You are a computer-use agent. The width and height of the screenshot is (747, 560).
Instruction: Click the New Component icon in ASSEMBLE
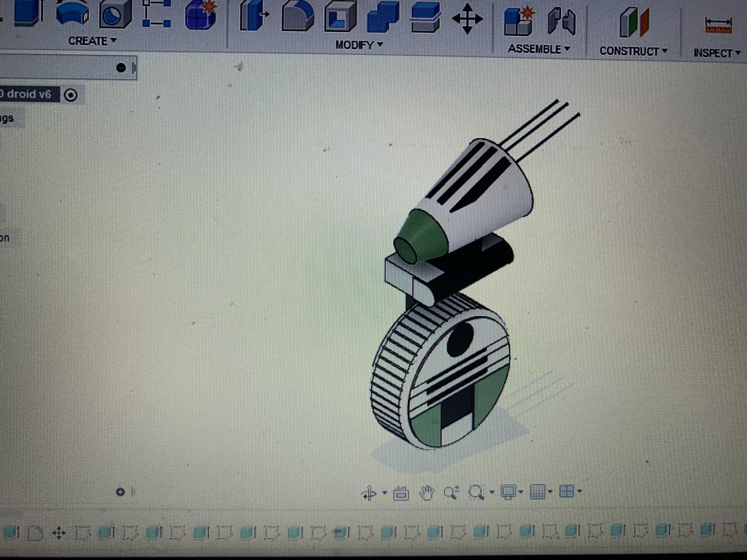519,21
